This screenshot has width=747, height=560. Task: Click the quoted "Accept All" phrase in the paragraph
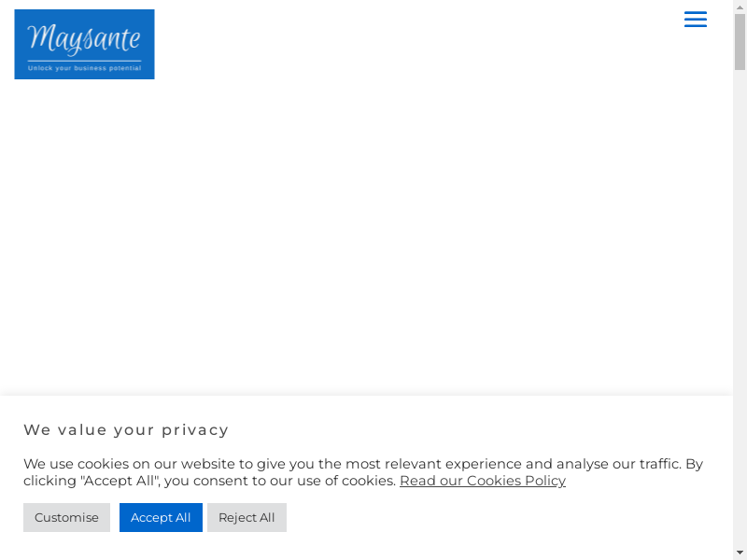pos(120,481)
